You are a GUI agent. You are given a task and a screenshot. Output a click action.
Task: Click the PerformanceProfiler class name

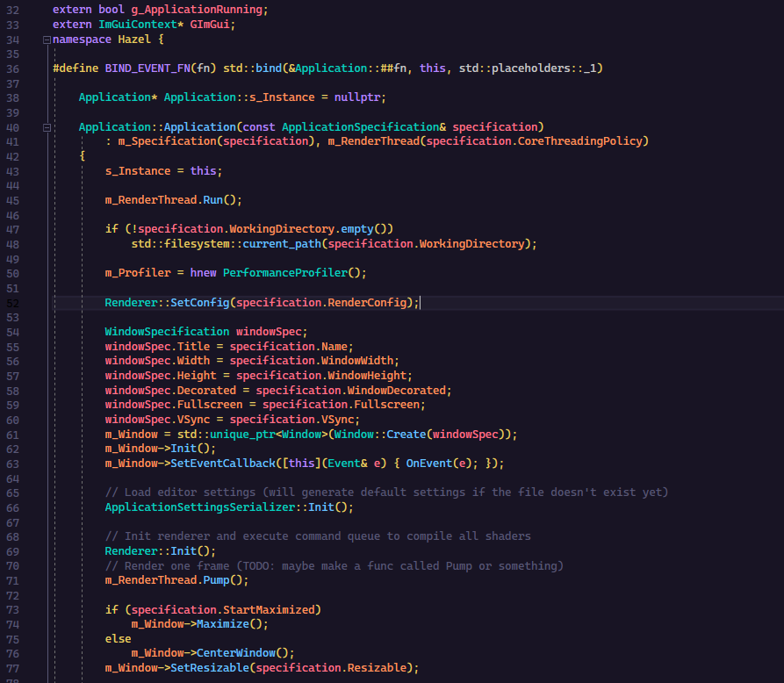coord(290,273)
